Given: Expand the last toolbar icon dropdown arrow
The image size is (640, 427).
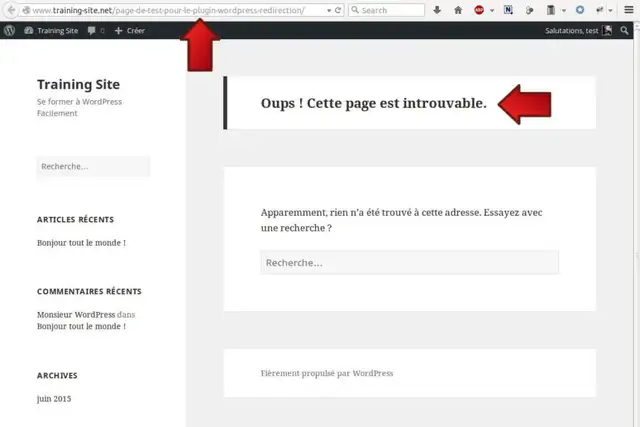Looking at the screenshot, I should pos(611,11).
